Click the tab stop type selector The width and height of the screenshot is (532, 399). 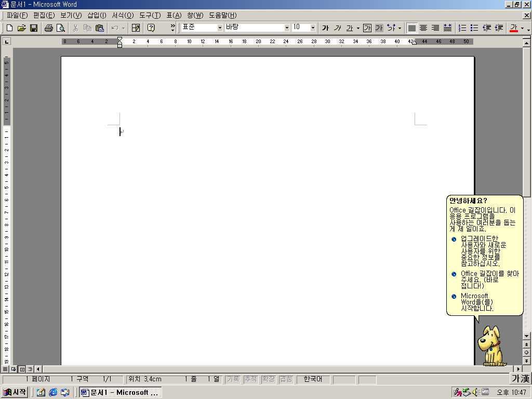pyautogui.click(x=6, y=42)
